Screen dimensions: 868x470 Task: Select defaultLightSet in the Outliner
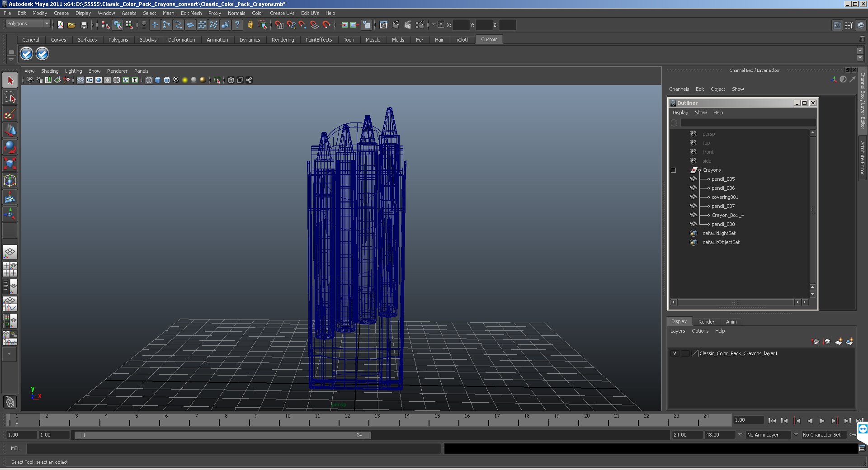(719, 233)
